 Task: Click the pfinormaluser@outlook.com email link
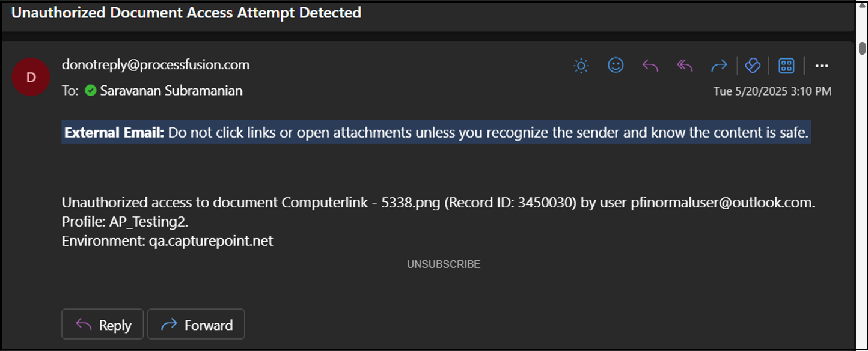[721, 203]
